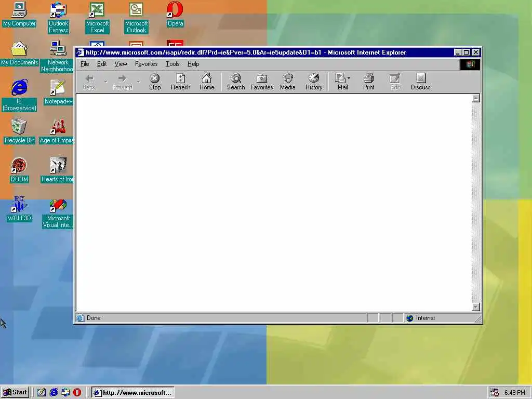Viewport: 532px width, 399px height.
Task: Open the View menu
Action: pos(121,64)
